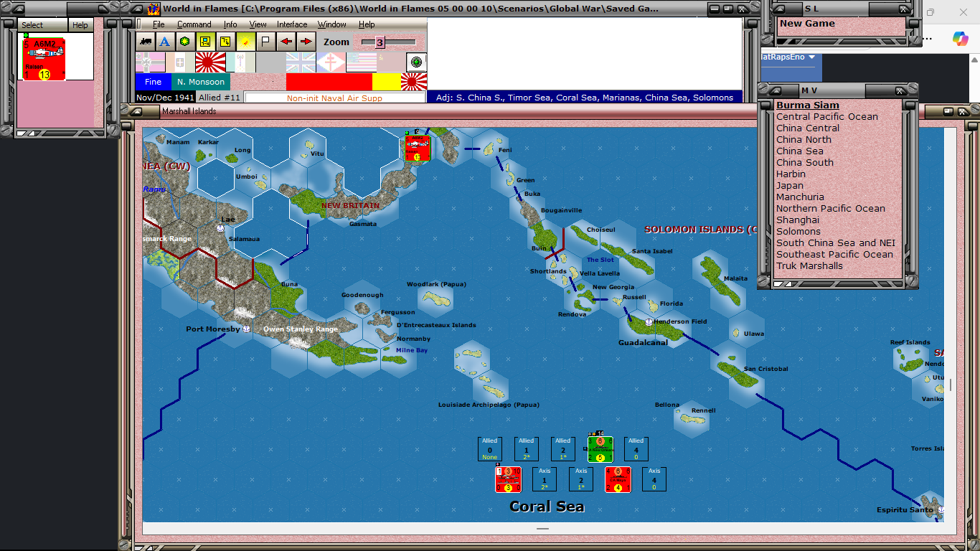The width and height of the screenshot is (980, 551).
Task: Jump to South China Sea and NEI view
Action: point(836,243)
